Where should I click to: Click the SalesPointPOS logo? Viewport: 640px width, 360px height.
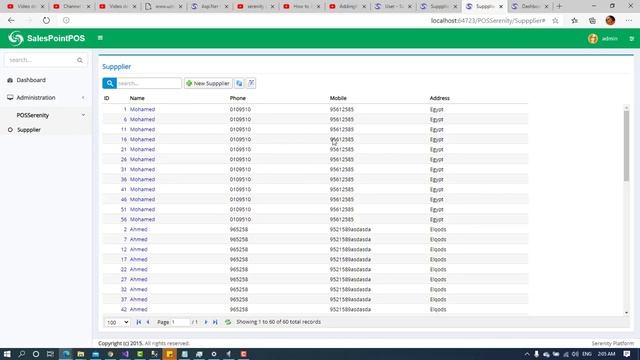coord(47,38)
